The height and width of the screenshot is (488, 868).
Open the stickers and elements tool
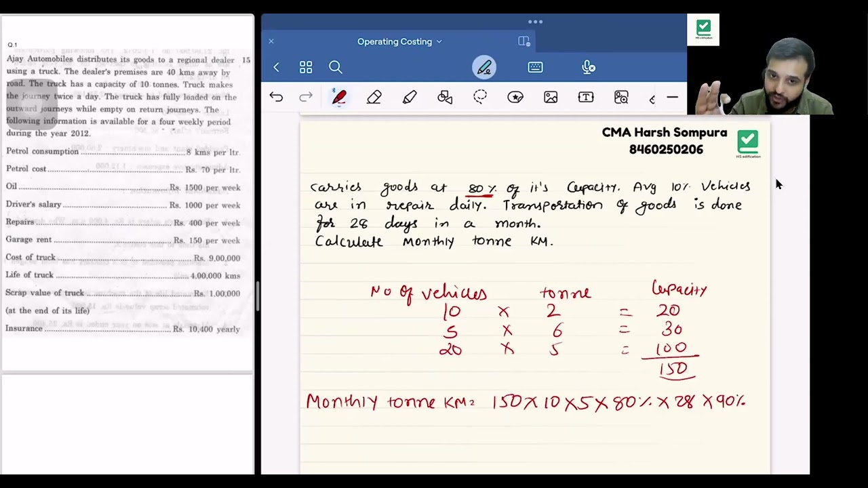tap(515, 98)
